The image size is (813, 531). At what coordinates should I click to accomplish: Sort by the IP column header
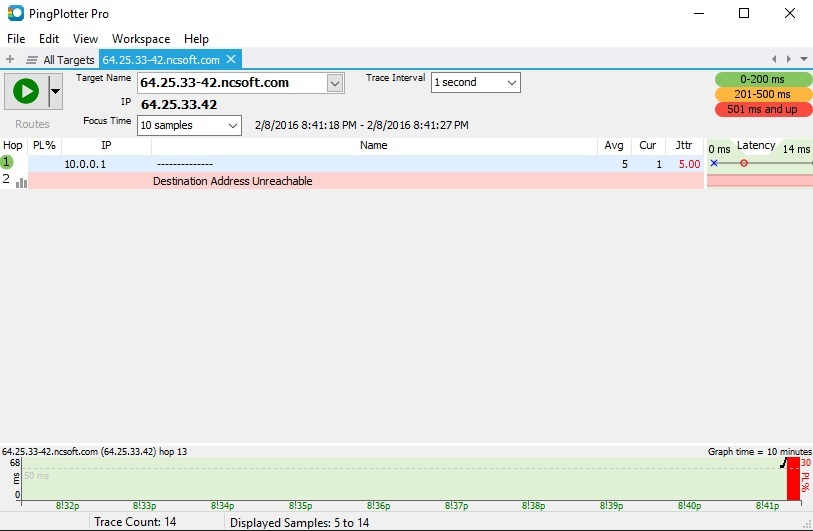pos(106,146)
